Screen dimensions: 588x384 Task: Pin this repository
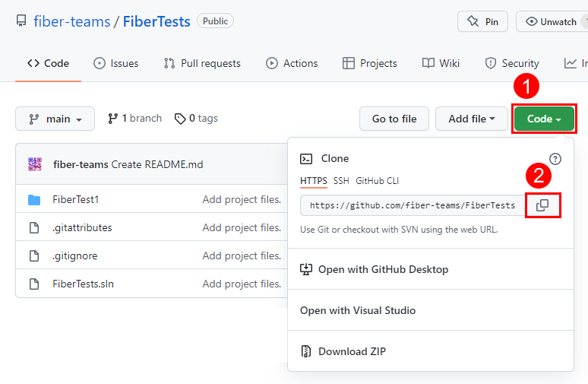483,21
